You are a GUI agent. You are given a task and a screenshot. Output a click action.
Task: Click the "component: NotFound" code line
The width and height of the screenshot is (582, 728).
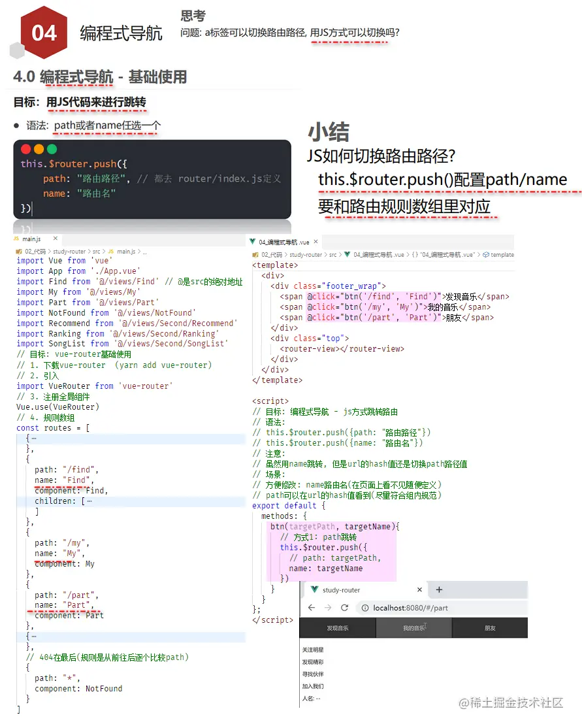coord(78,688)
